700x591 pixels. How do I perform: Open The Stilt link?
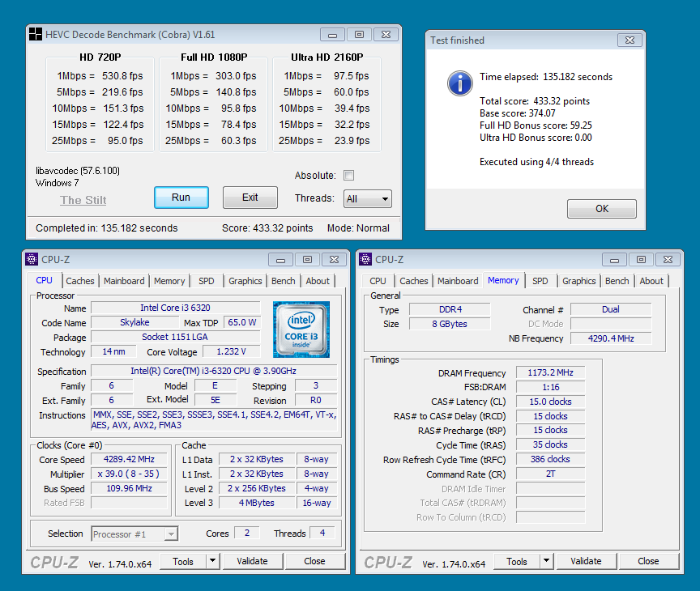tap(83, 200)
